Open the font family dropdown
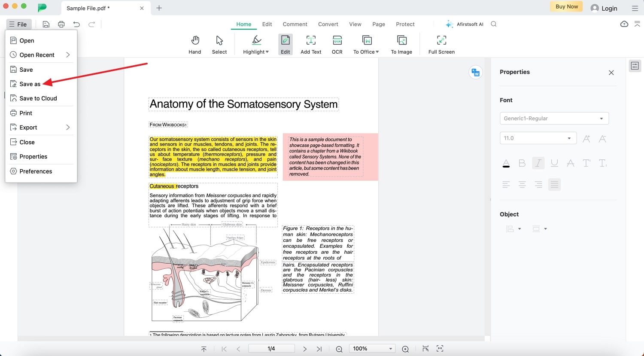Viewport: 644px width, 356px height. click(554, 119)
